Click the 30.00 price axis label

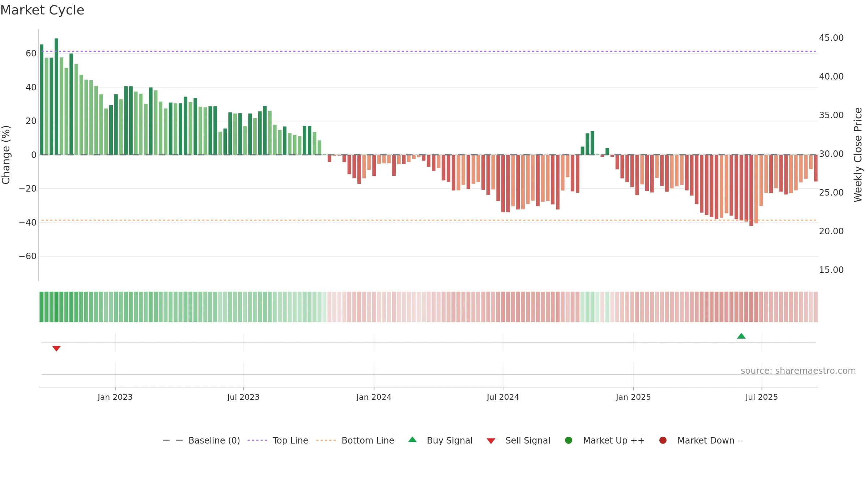point(831,154)
